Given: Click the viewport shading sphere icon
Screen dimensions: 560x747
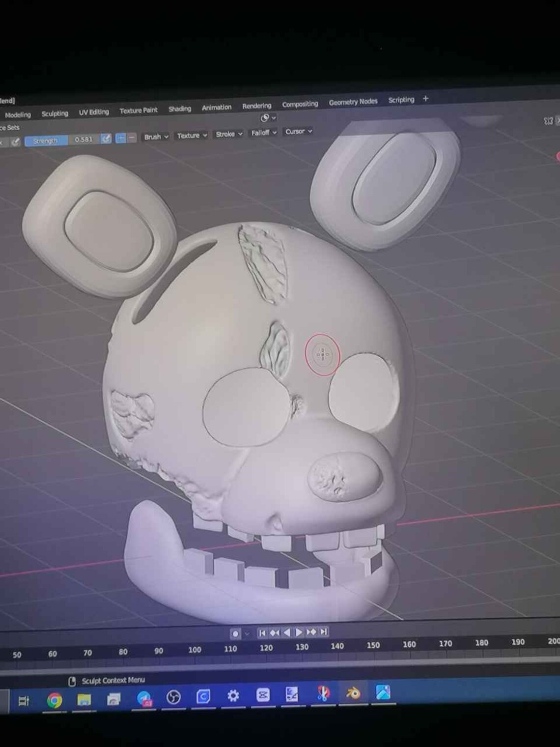Looking at the screenshot, I should pyautogui.click(x=265, y=118).
